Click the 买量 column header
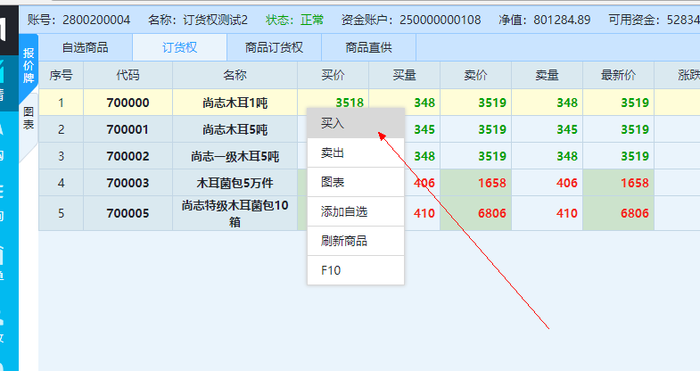The image size is (700, 371). (x=404, y=75)
